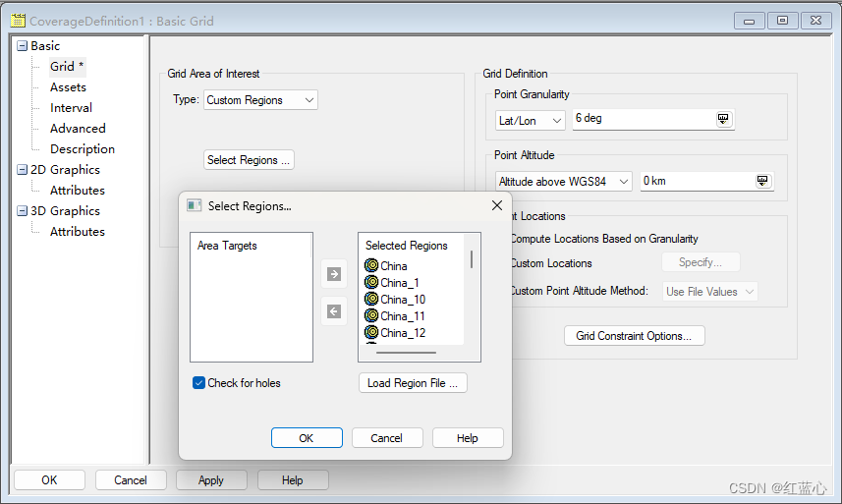Open the Assets page in tree

(68, 87)
